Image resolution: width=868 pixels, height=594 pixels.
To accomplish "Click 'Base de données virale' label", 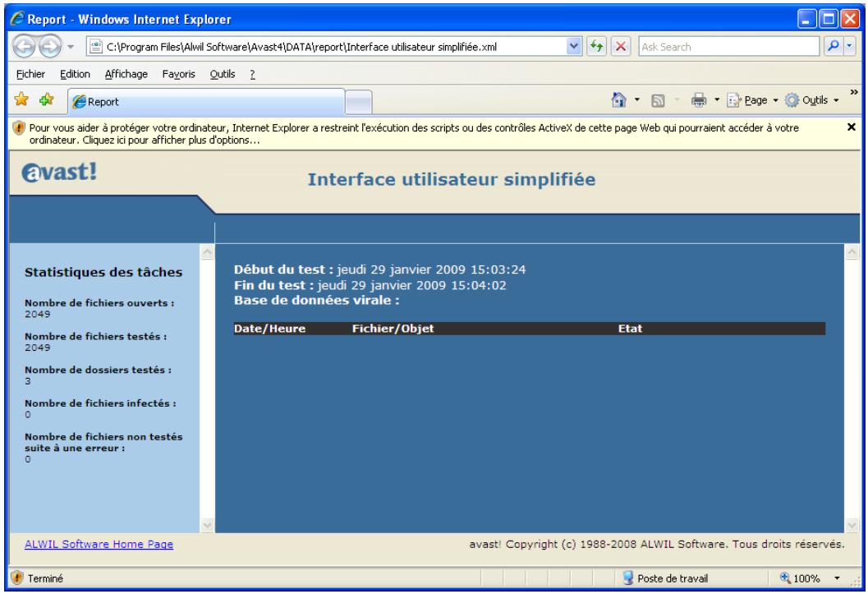I will coord(317,301).
